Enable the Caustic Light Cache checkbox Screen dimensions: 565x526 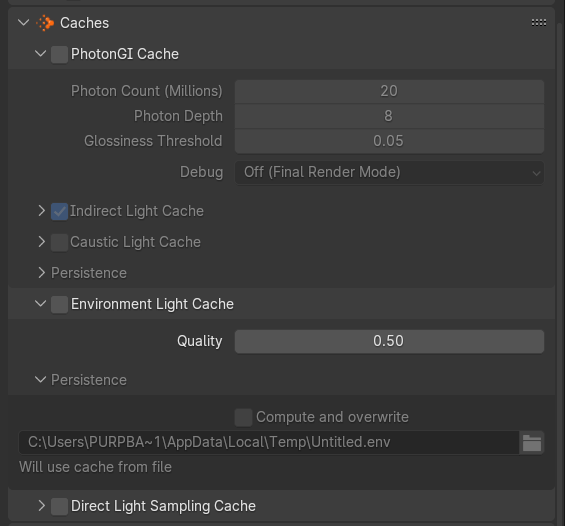click(x=59, y=242)
